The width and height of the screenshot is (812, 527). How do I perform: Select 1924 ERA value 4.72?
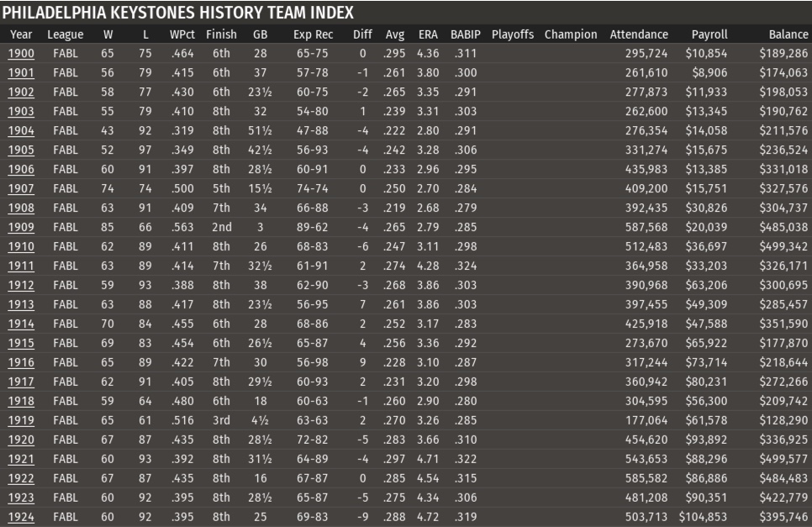(x=428, y=517)
